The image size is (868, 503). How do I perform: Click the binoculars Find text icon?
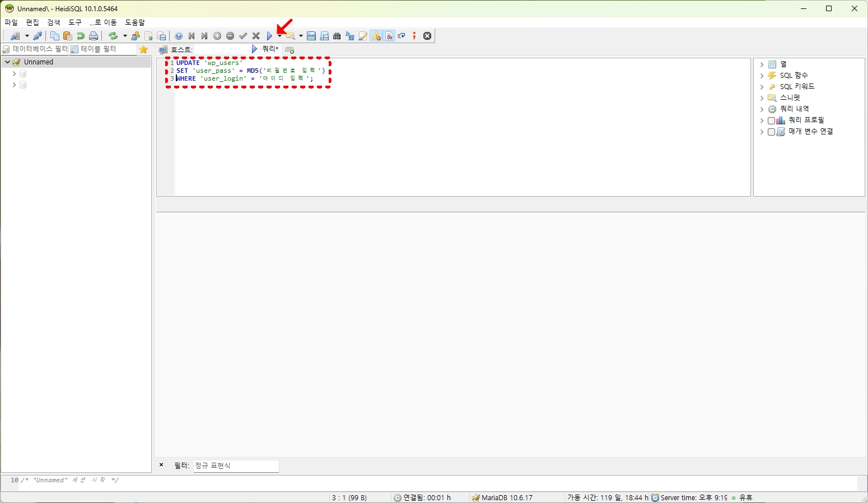337,36
